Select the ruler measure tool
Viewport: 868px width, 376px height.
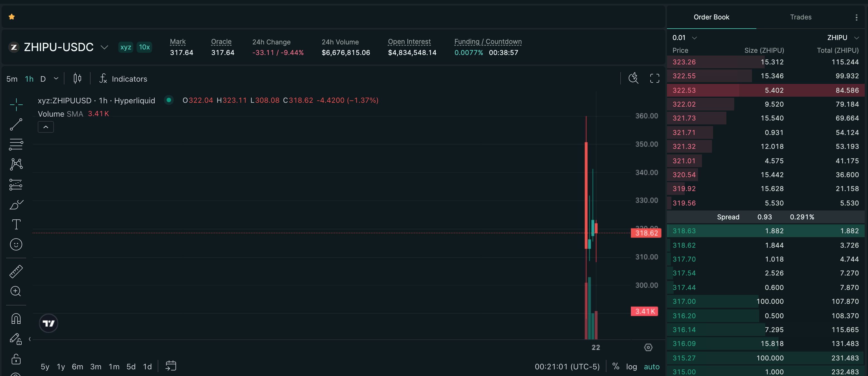(16, 271)
